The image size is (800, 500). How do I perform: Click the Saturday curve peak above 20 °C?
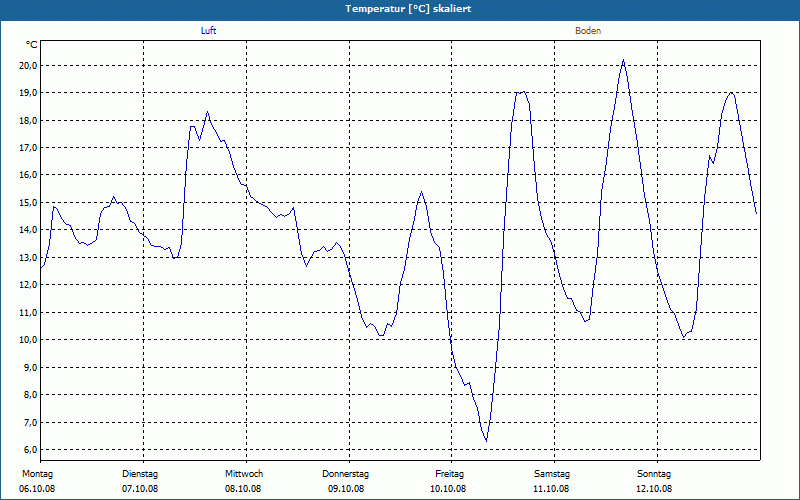click(x=623, y=60)
